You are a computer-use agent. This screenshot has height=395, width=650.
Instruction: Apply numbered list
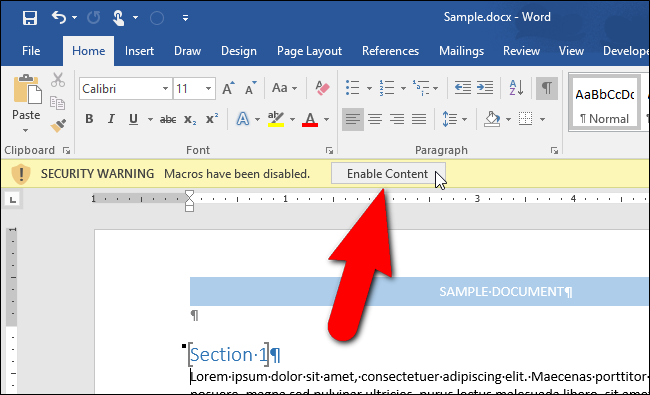point(387,88)
